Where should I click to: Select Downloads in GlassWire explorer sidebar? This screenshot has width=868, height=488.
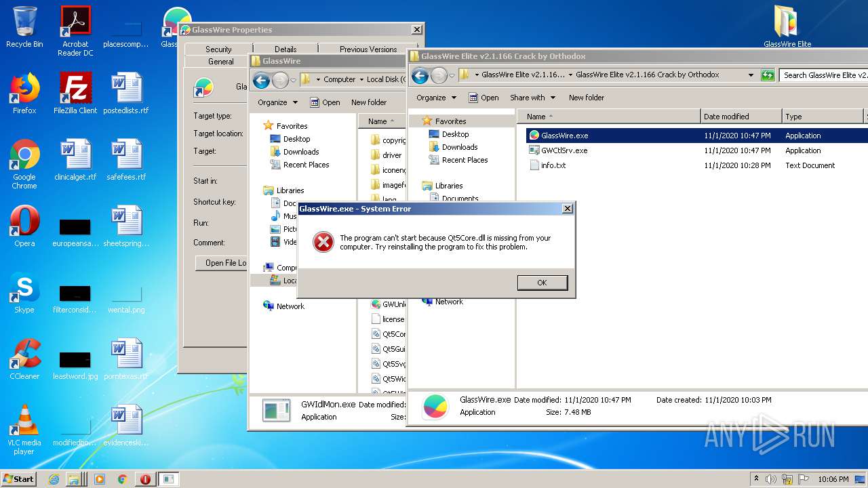(301, 152)
